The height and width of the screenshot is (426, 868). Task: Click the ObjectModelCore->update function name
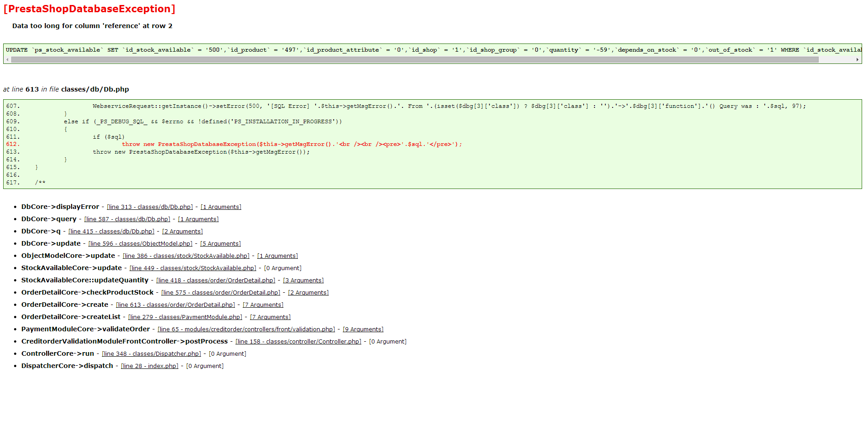pyautogui.click(x=68, y=256)
